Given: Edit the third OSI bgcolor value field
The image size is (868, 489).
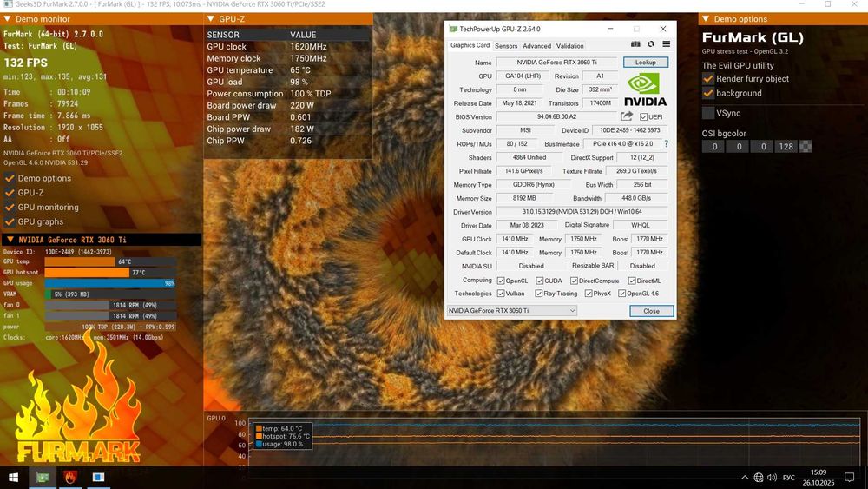Looking at the screenshot, I should click(763, 147).
